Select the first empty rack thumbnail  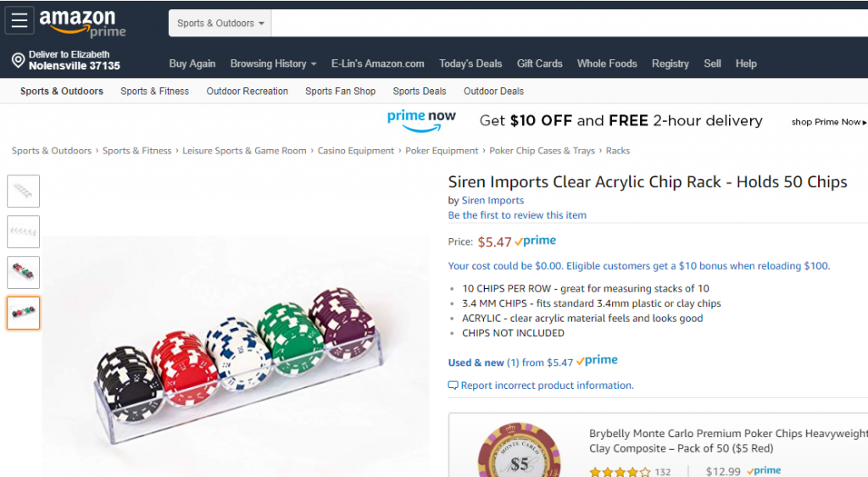click(23, 191)
